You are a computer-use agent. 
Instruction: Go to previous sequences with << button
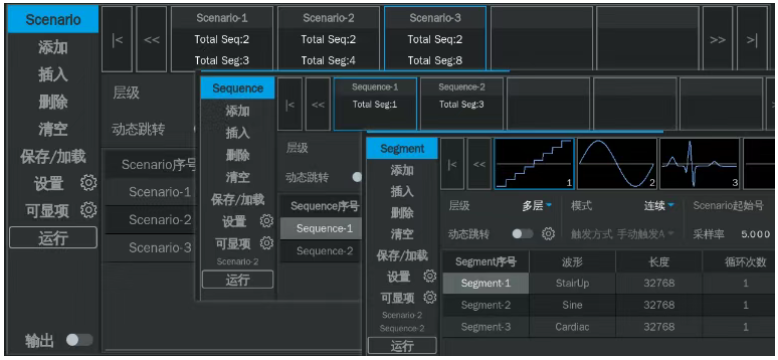tap(318, 104)
